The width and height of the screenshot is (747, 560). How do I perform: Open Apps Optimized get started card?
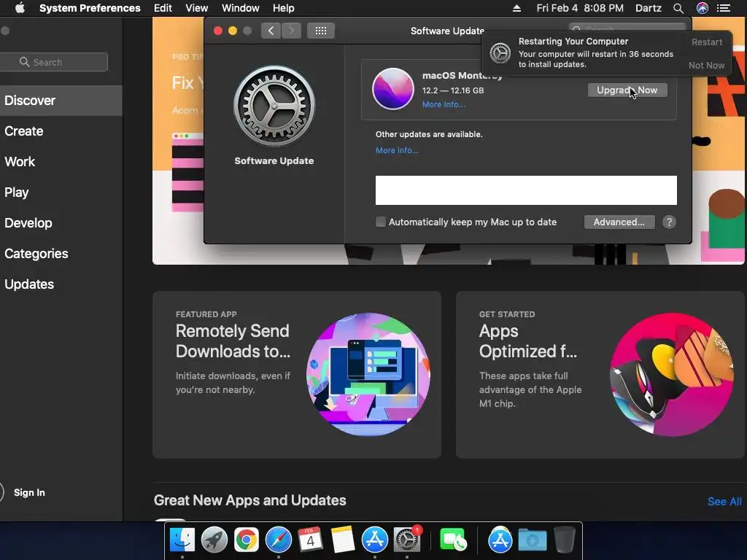pos(600,375)
